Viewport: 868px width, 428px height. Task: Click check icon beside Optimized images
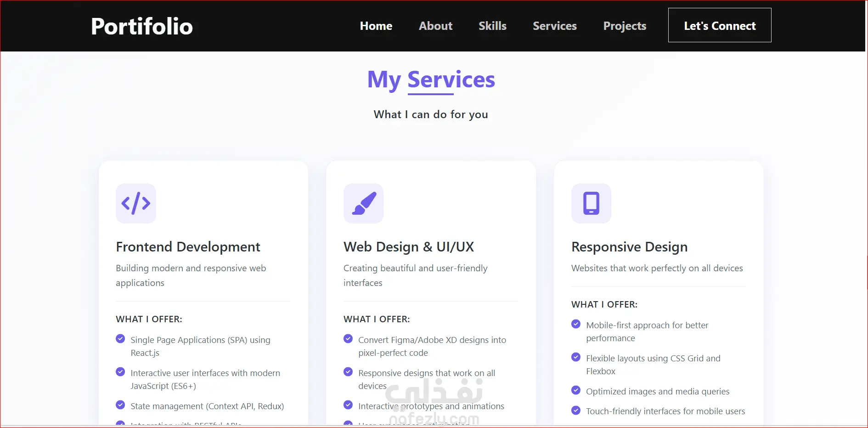576,390
